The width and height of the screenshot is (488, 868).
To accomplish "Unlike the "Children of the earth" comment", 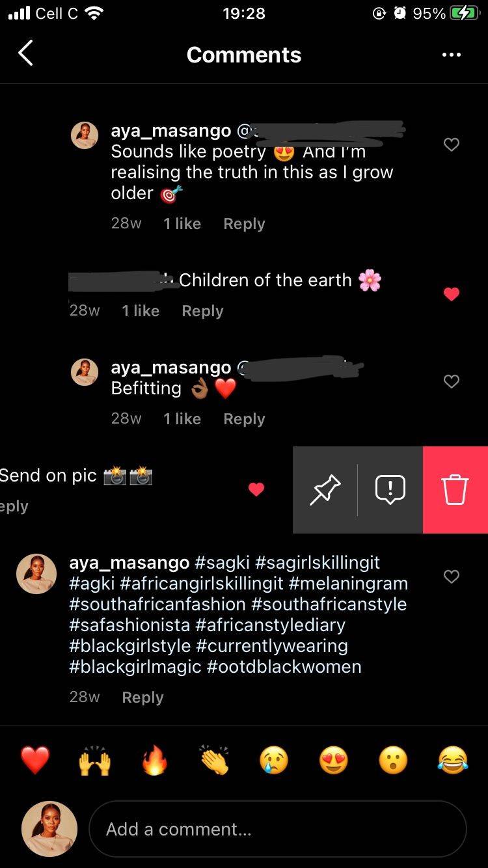I will 452,295.
